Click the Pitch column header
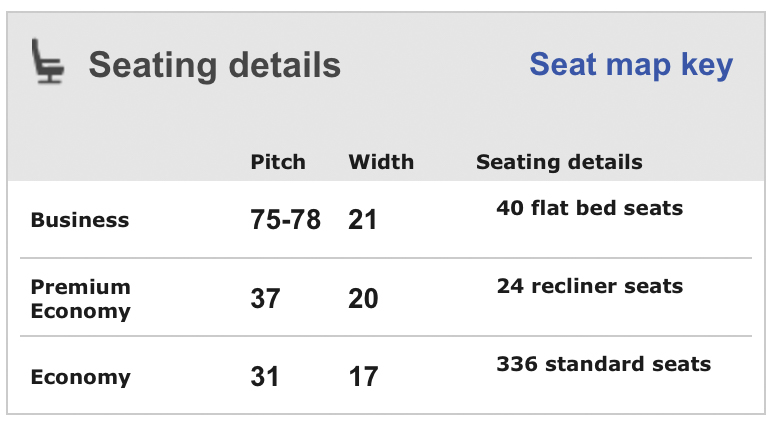This screenshot has height=429, width=777. coord(278,162)
